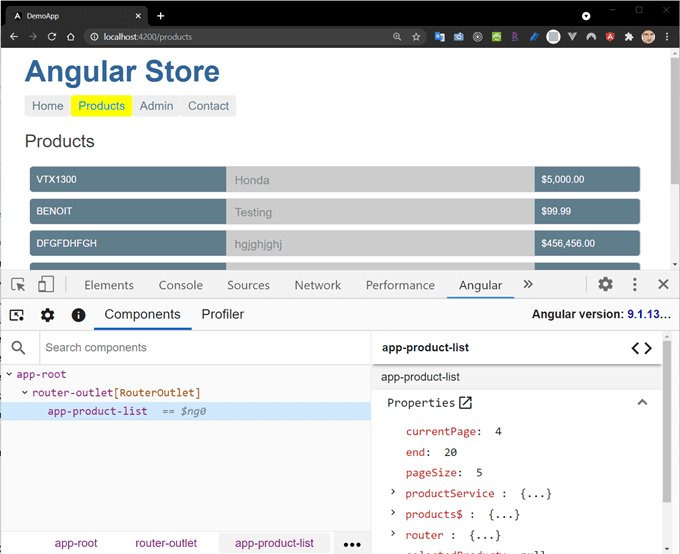Collapse the app-root tree node
680x554 pixels.
click(9, 374)
